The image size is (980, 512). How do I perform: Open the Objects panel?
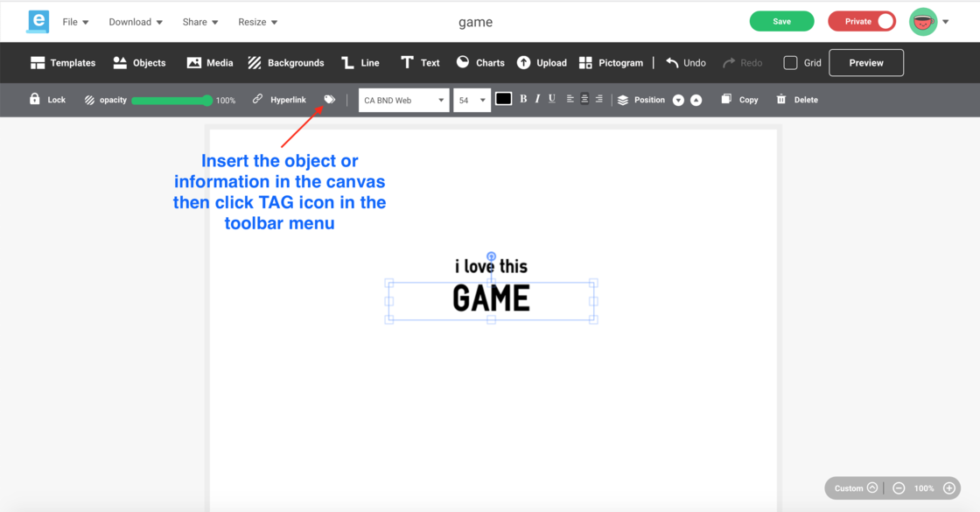(x=139, y=62)
